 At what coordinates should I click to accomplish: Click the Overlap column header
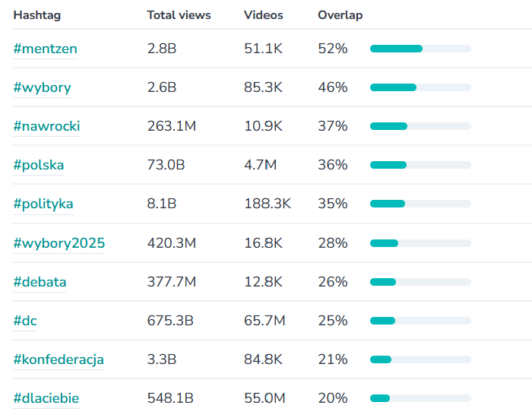[x=340, y=15]
